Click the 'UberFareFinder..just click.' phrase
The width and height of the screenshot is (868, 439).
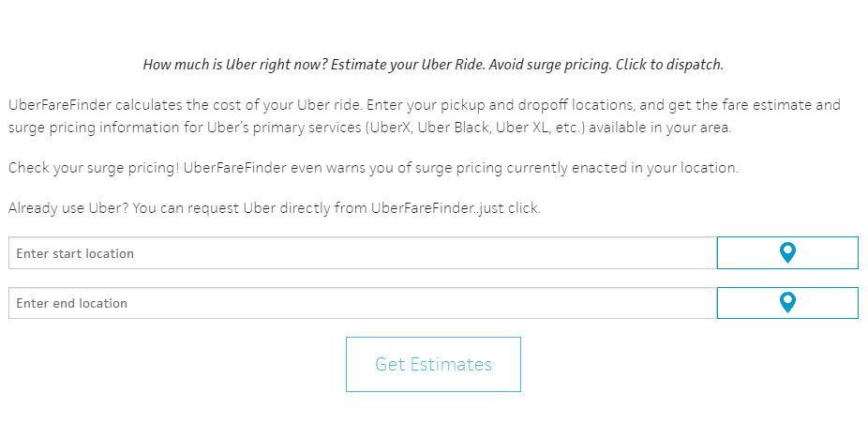point(456,208)
